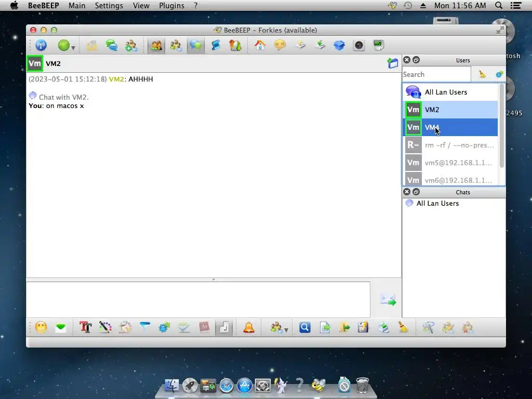This screenshot has height=399, width=532.
Task: Click the chat background color icon
Action: pos(125,327)
